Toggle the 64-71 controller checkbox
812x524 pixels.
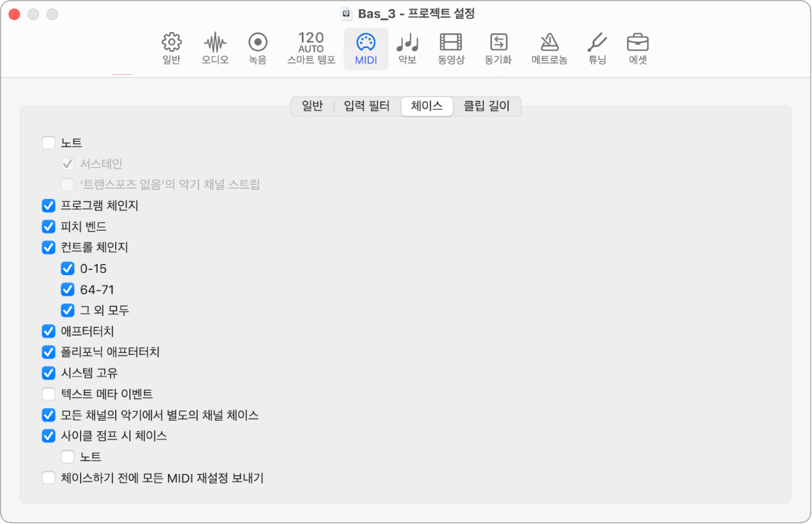click(x=68, y=289)
